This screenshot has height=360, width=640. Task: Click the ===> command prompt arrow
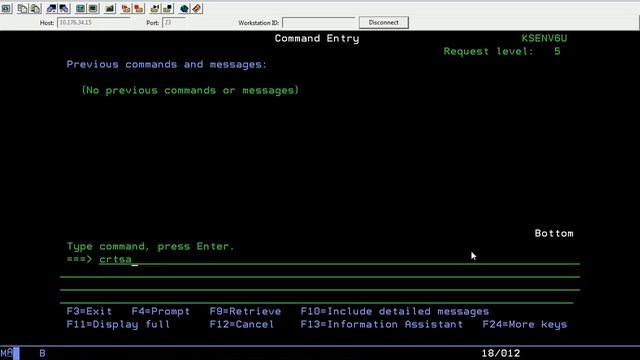pos(80,259)
